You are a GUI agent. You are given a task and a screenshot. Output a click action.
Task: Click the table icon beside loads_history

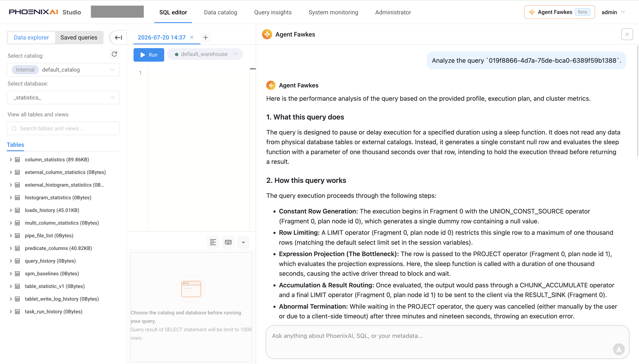(17, 210)
